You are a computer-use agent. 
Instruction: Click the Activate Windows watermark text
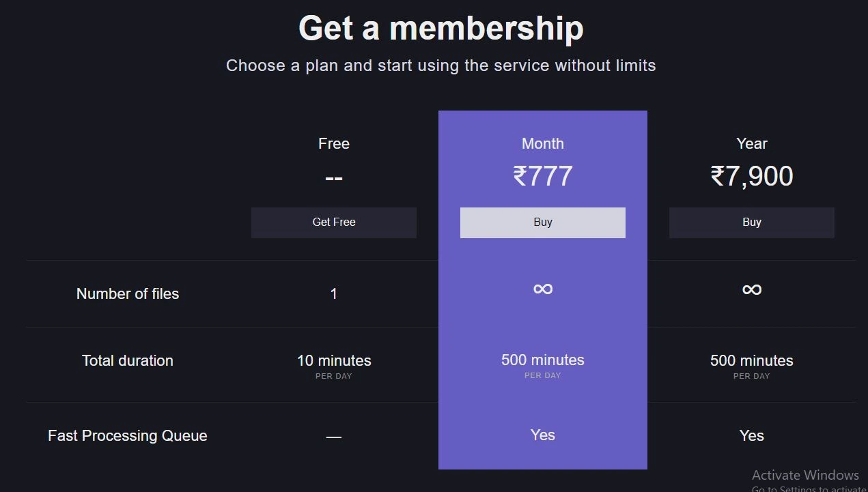[x=805, y=476]
